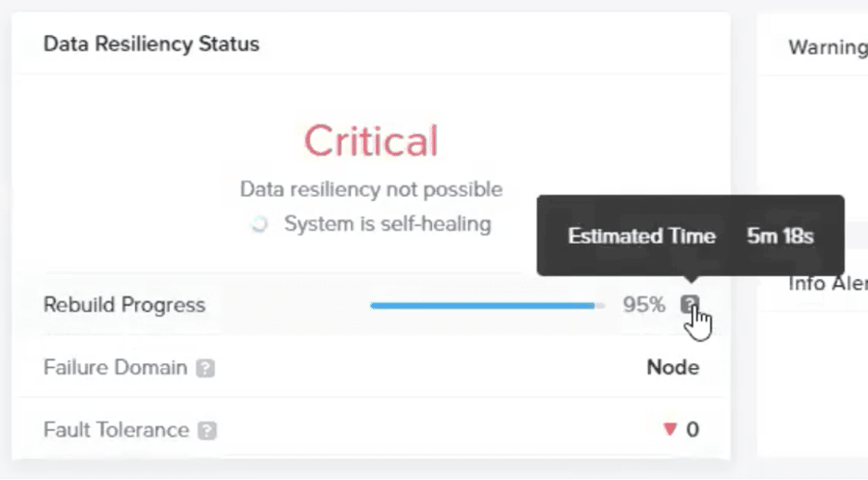
Task: Click the self-healing spinner icon
Action: click(x=259, y=224)
